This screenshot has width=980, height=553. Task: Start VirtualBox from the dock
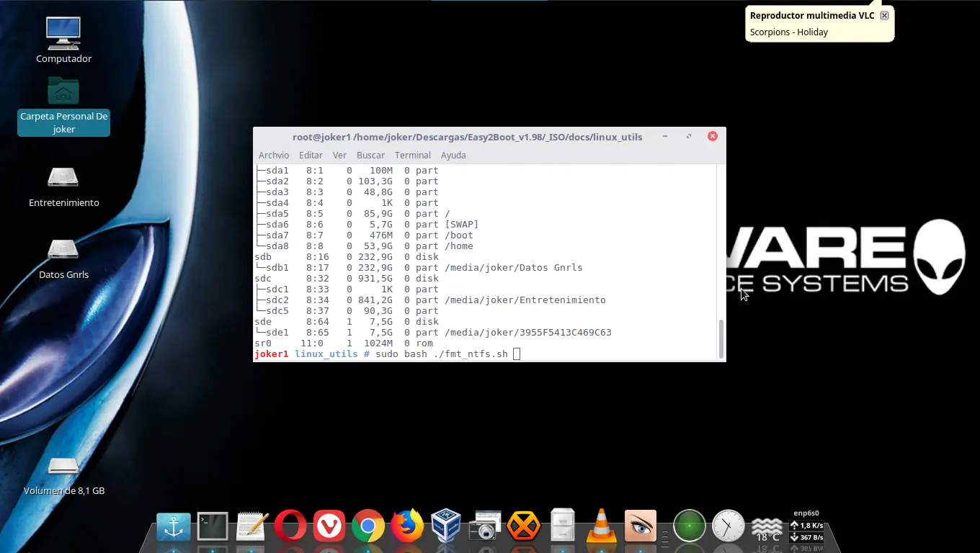coord(446,526)
